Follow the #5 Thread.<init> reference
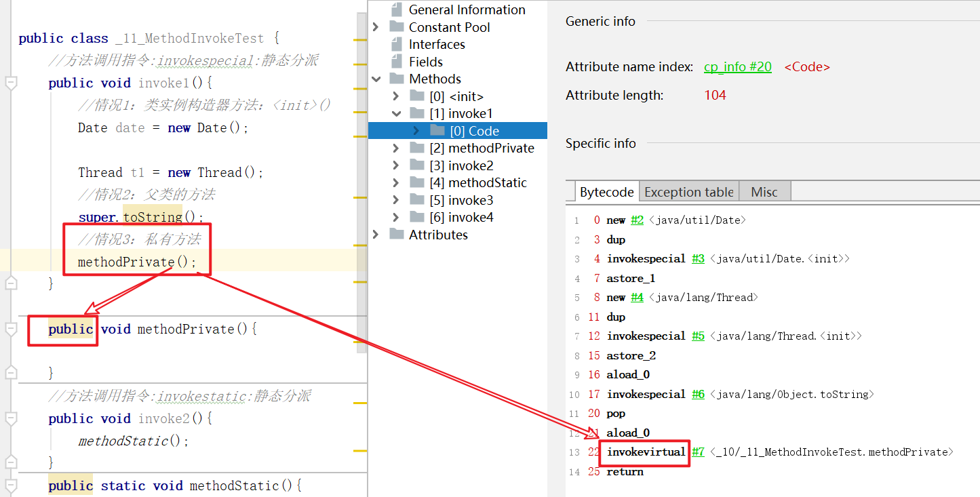Viewport: 980px width, 497px height. (x=698, y=336)
